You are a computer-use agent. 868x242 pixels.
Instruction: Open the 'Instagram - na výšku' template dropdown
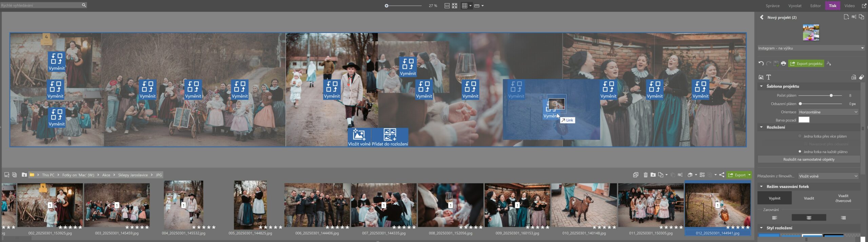coord(811,48)
